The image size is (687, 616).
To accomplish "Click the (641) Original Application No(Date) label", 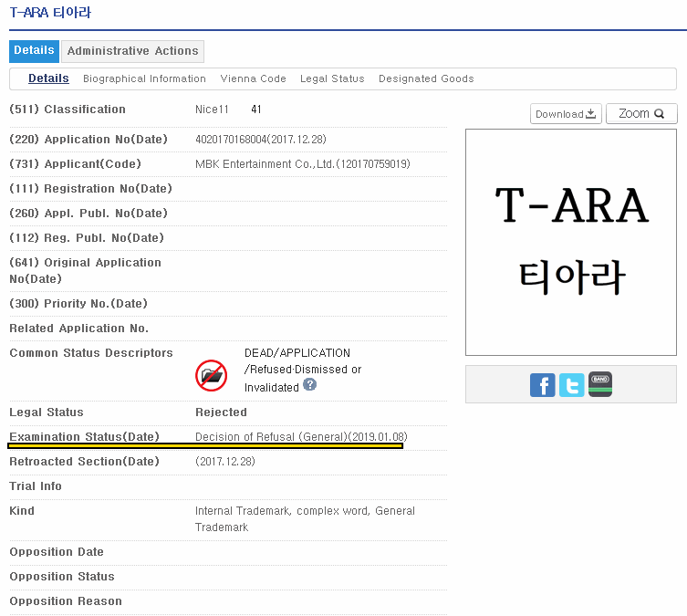I will point(86,271).
